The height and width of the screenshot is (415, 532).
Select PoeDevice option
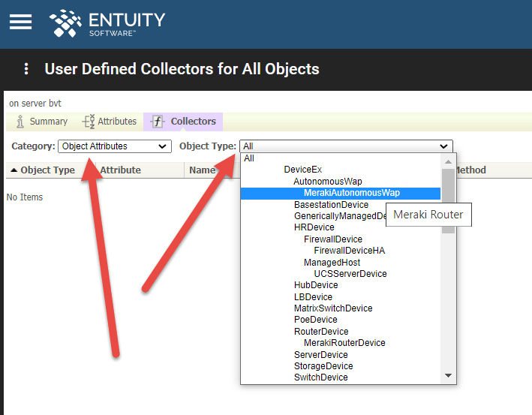click(x=341, y=319)
